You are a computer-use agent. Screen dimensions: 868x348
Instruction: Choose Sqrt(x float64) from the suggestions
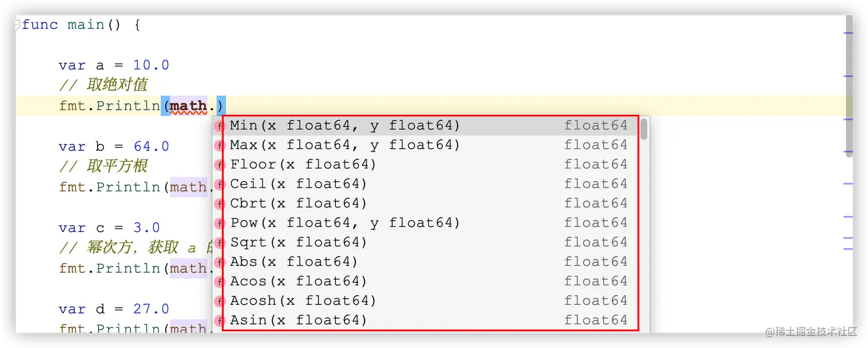coord(425,242)
